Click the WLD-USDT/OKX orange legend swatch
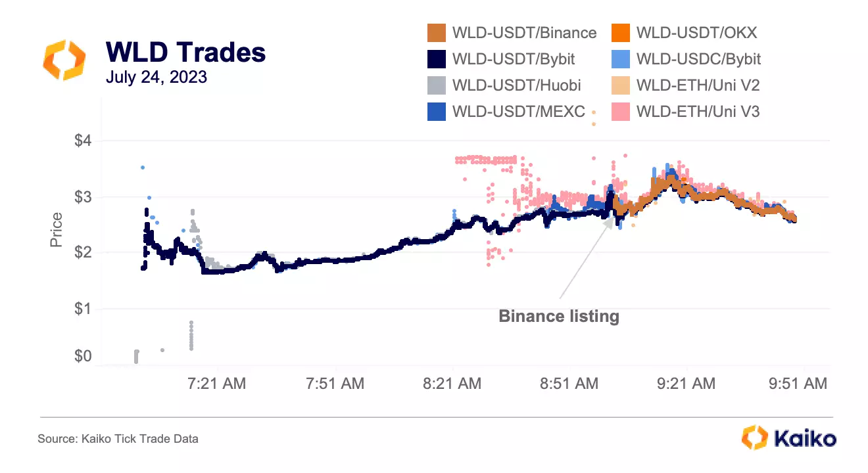 [x=621, y=32]
